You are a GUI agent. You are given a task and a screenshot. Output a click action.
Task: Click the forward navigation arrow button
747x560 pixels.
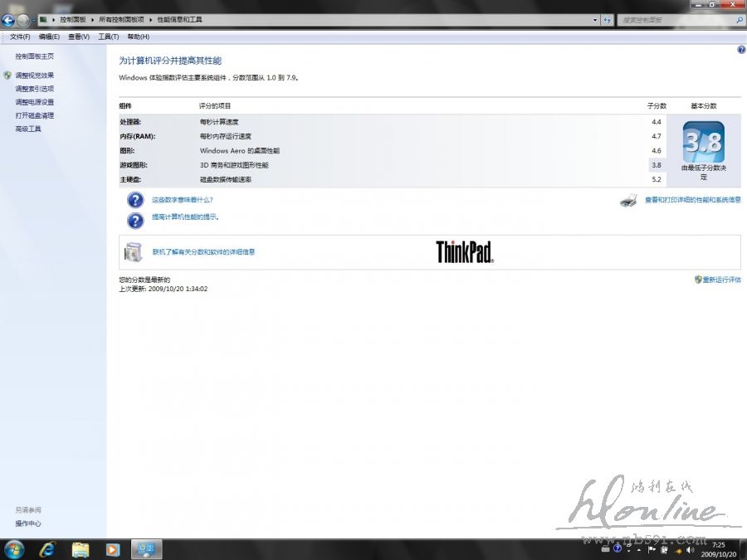[23, 20]
